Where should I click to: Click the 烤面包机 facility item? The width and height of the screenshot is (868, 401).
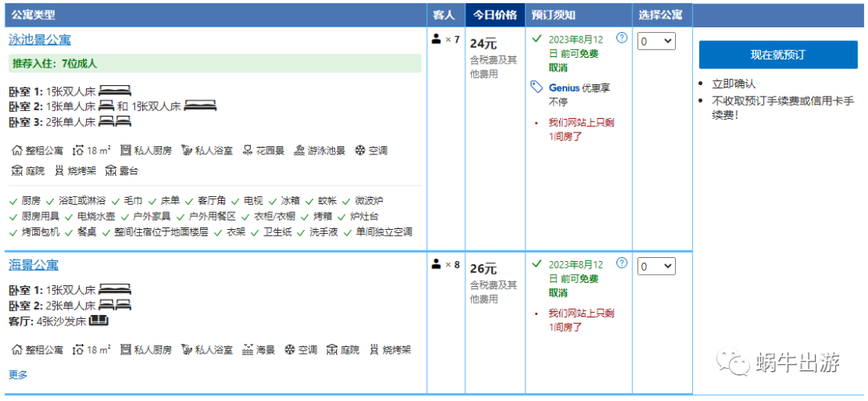(40, 232)
